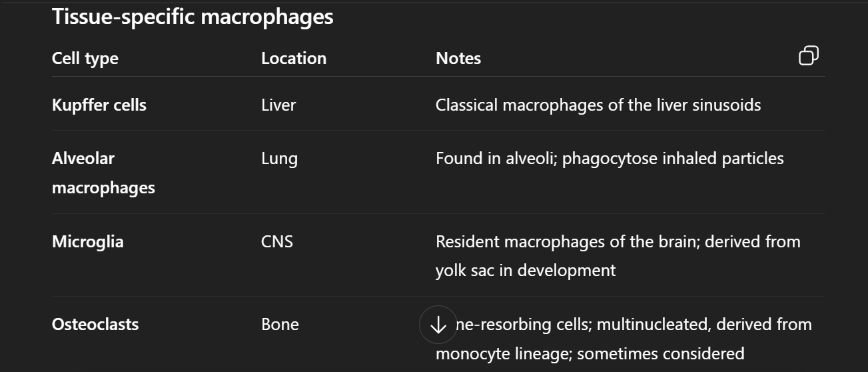Click the 'yolk sac in development' text

[525, 271]
